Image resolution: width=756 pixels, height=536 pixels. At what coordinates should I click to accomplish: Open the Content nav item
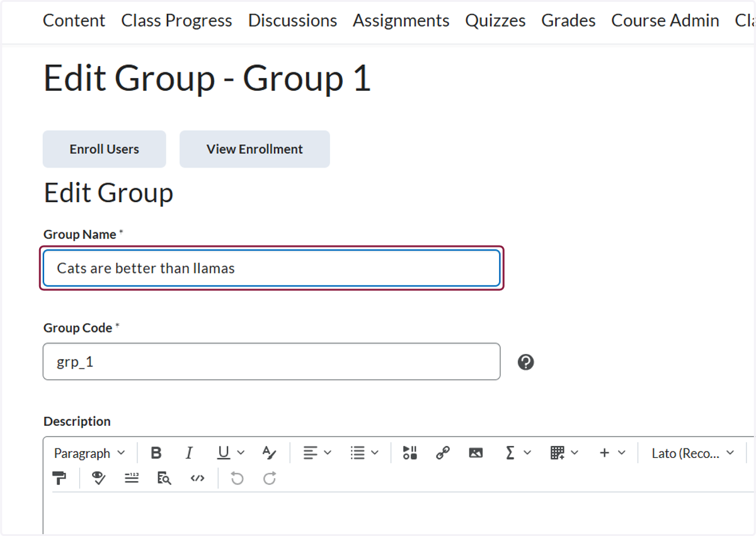click(74, 21)
